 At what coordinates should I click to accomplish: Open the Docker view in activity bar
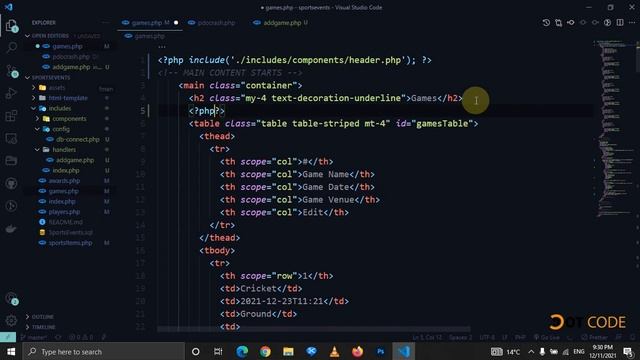pos(11,229)
